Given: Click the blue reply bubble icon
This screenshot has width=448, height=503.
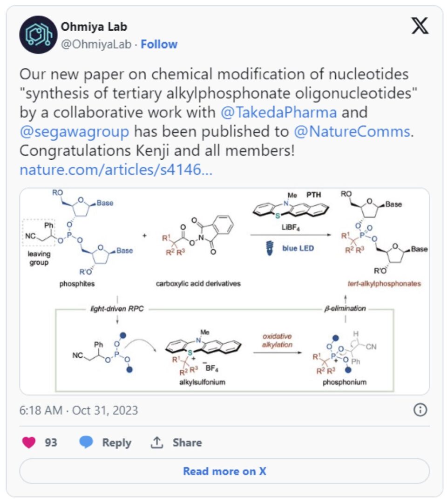Looking at the screenshot, I should [x=86, y=442].
